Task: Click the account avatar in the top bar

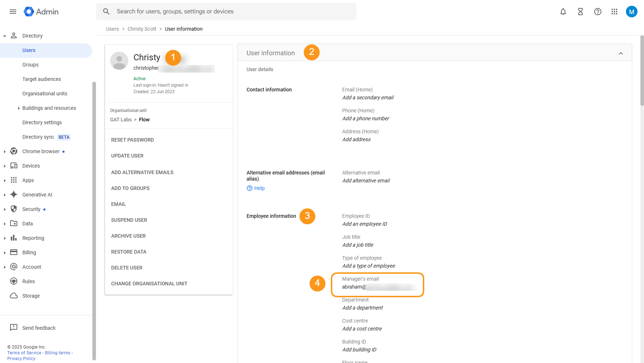Action: tap(632, 11)
